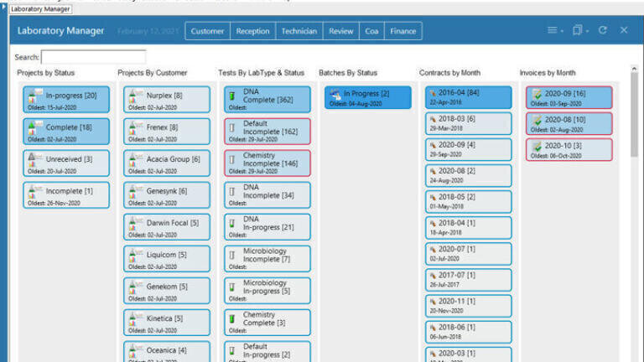Select the Unreceived [3] projects tile

(x=66, y=163)
